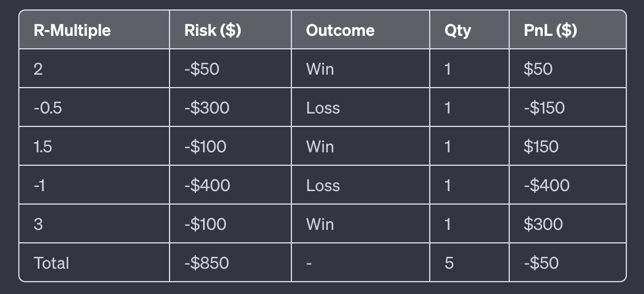
Task: Click the R-Multiple column header
Action: click(x=72, y=31)
